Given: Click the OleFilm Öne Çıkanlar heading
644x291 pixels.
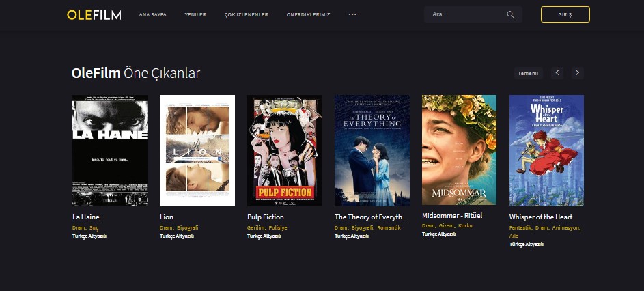Looking at the screenshot, I should (136, 73).
